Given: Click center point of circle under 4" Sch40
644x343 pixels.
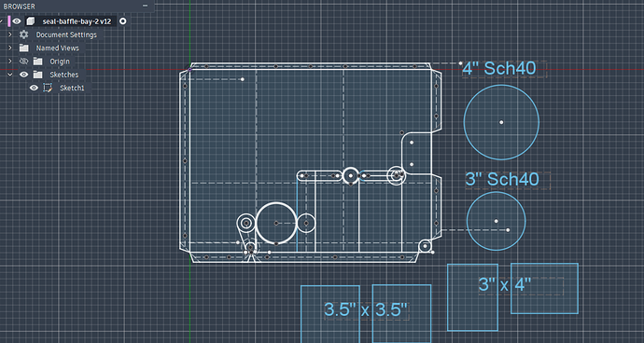Looking at the screenshot, I should 501,122.
